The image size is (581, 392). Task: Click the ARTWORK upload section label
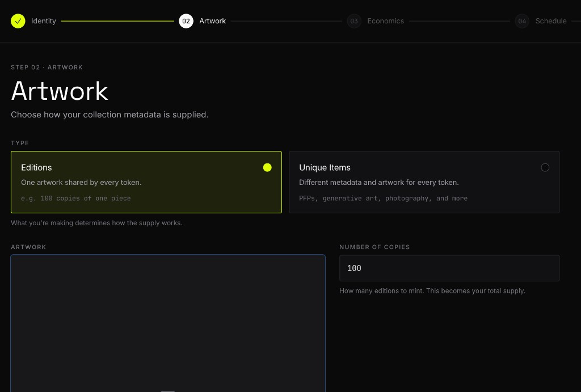point(28,247)
